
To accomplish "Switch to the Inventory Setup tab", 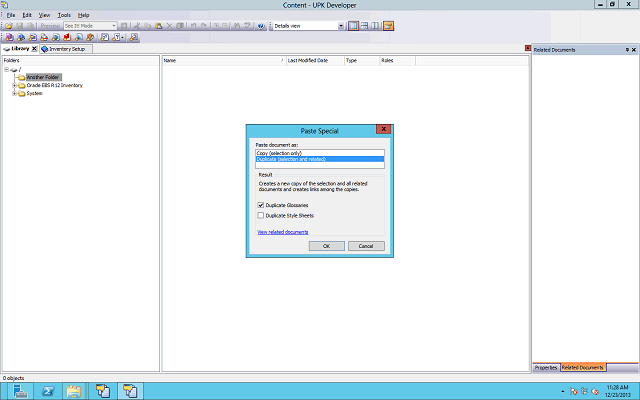I will coord(67,49).
